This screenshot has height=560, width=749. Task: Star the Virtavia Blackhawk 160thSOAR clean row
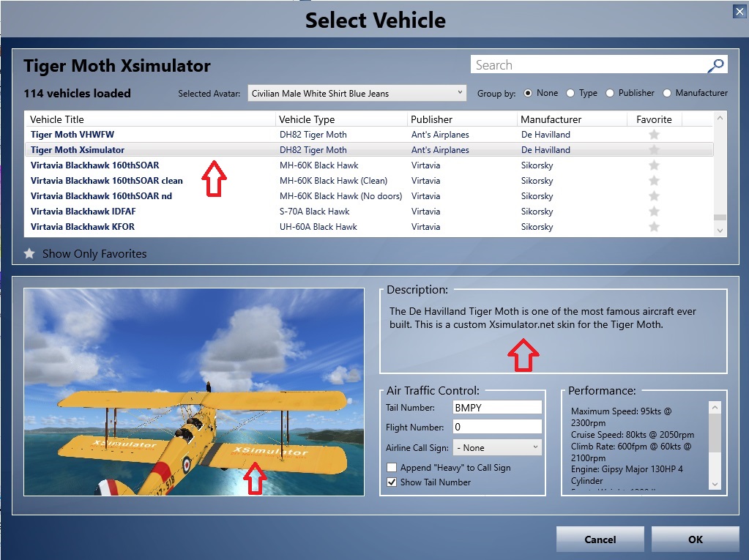tap(654, 181)
